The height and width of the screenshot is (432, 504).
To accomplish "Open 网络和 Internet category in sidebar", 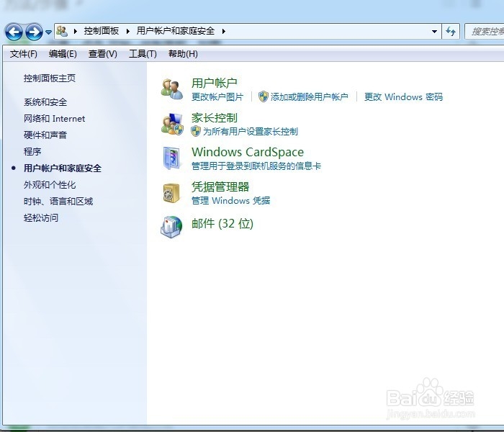I will point(54,119).
